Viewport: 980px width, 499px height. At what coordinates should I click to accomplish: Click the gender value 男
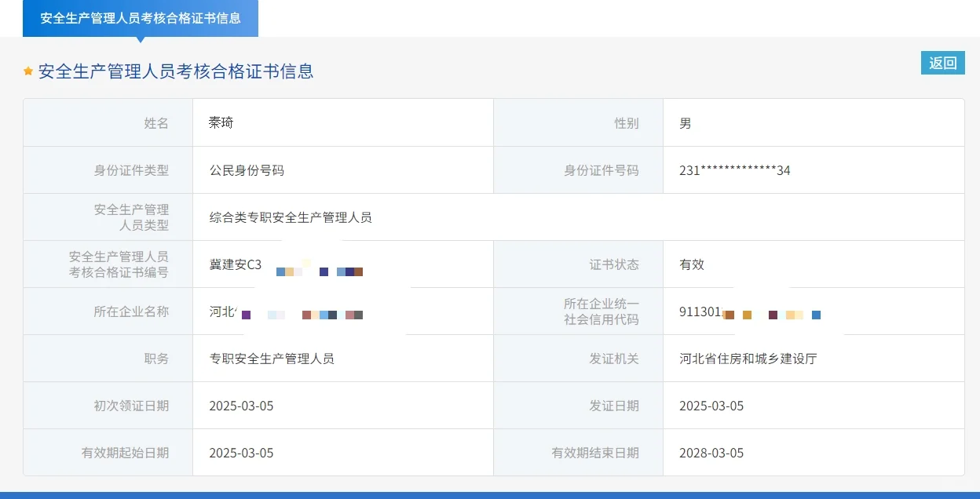pyautogui.click(x=686, y=123)
